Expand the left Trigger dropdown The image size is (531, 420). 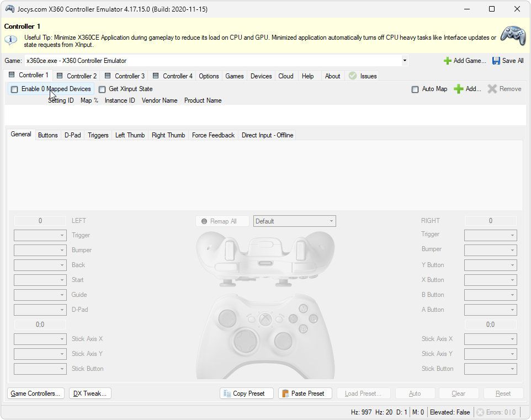[40, 236]
